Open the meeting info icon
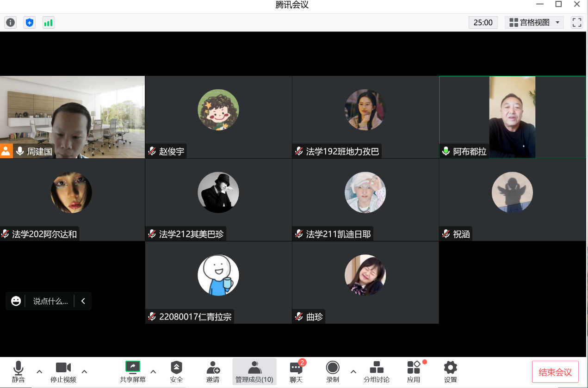588x388 pixels. 11,22
